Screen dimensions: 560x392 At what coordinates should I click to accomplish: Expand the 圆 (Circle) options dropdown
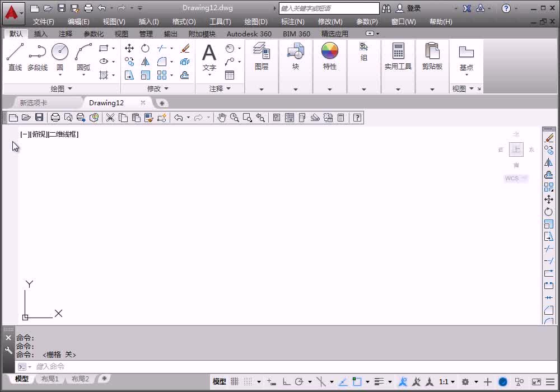pyautogui.click(x=60, y=75)
